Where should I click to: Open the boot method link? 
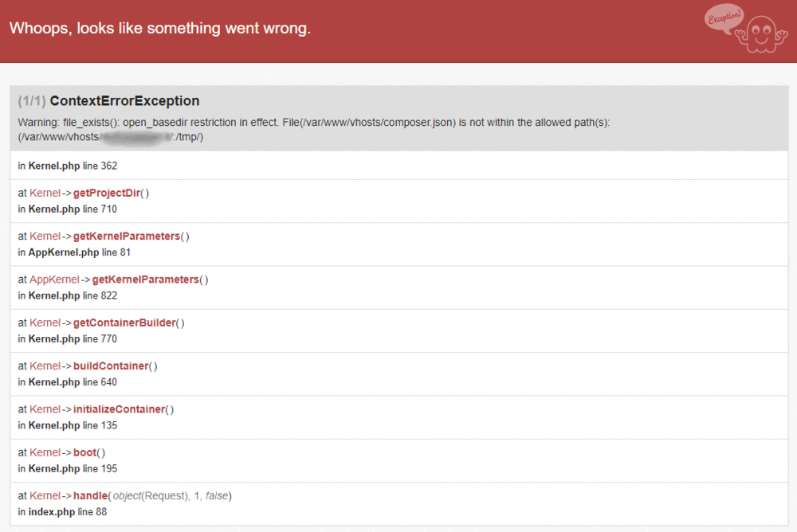coord(85,452)
